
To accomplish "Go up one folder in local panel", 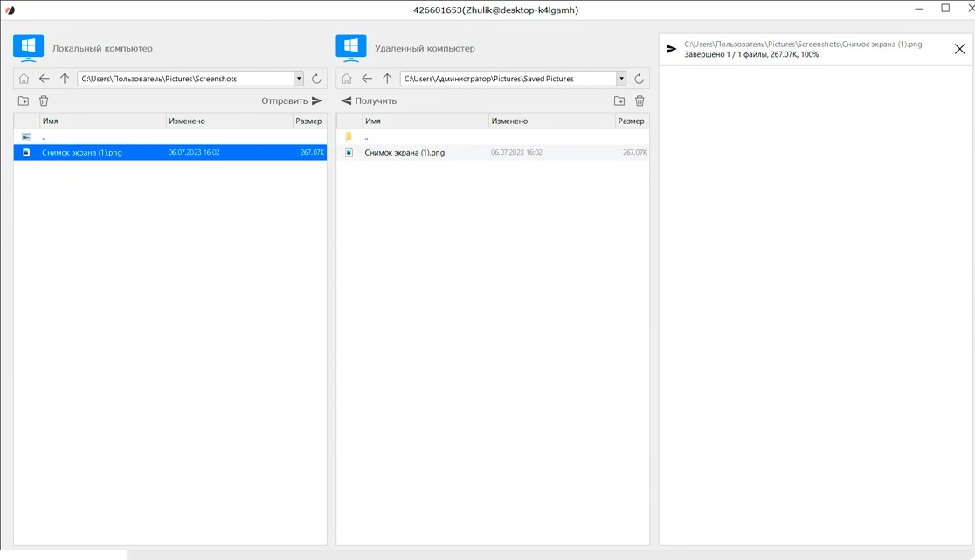I will coord(65,79).
